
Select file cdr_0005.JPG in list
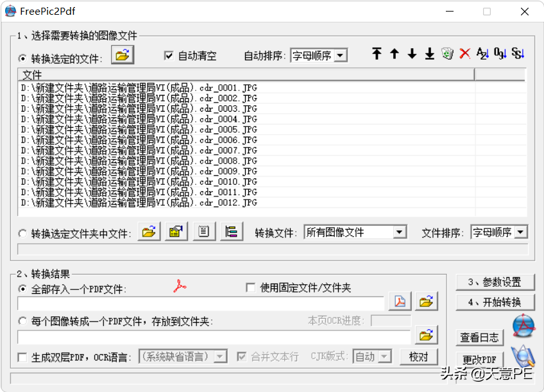[x=139, y=130]
